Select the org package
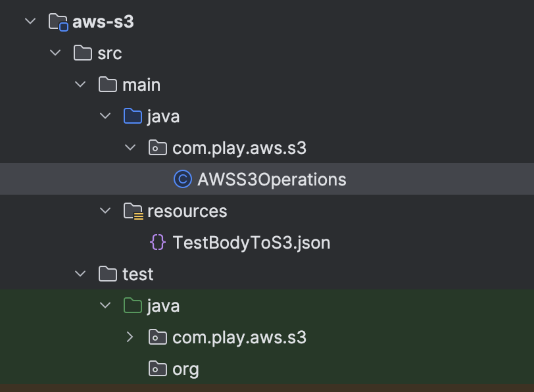Image resolution: width=534 pixels, height=392 pixels. 185,370
